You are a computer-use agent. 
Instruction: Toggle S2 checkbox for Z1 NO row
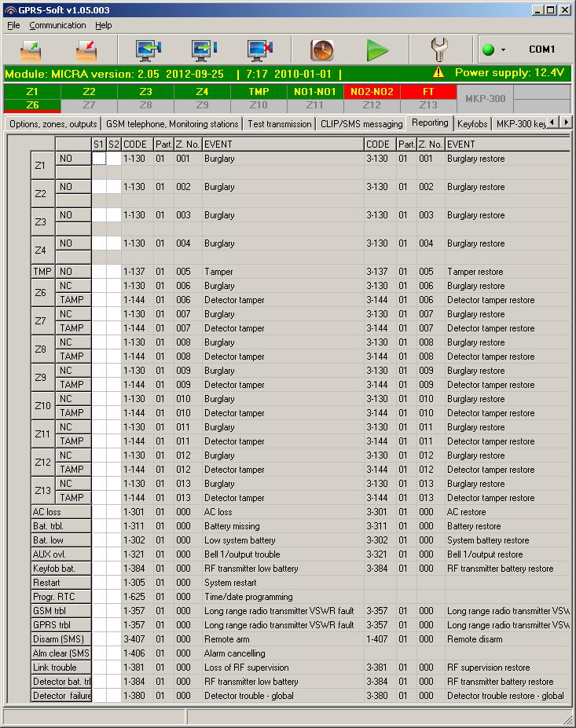(114, 159)
